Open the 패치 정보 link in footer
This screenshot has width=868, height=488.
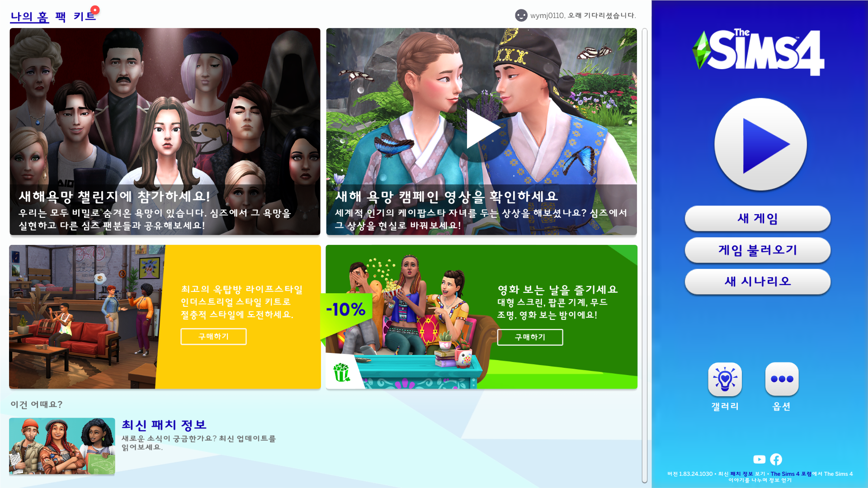(741, 474)
